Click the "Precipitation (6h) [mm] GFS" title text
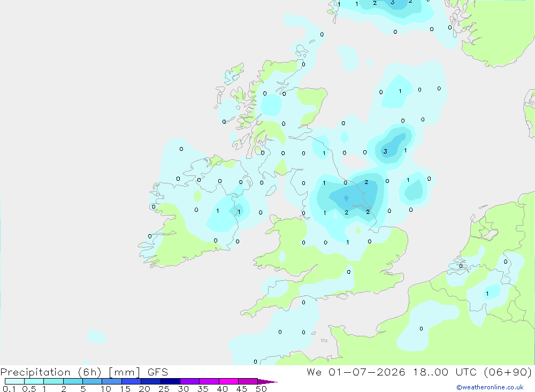This screenshot has width=535, height=392. [x=85, y=372]
